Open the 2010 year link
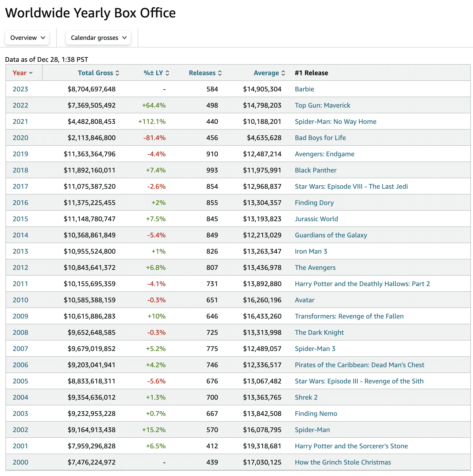Image resolution: width=473 pixels, height=476 pixels. click(x=21, y=300)
